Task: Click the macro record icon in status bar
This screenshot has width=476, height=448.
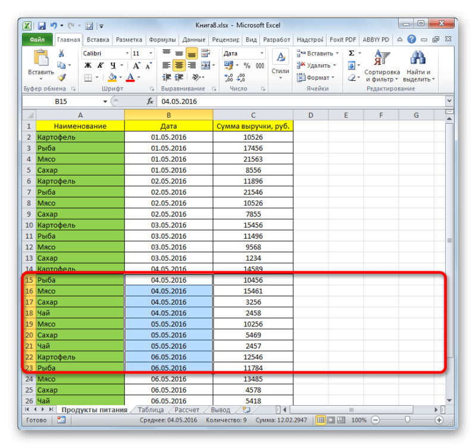Action: coord(61,420)
